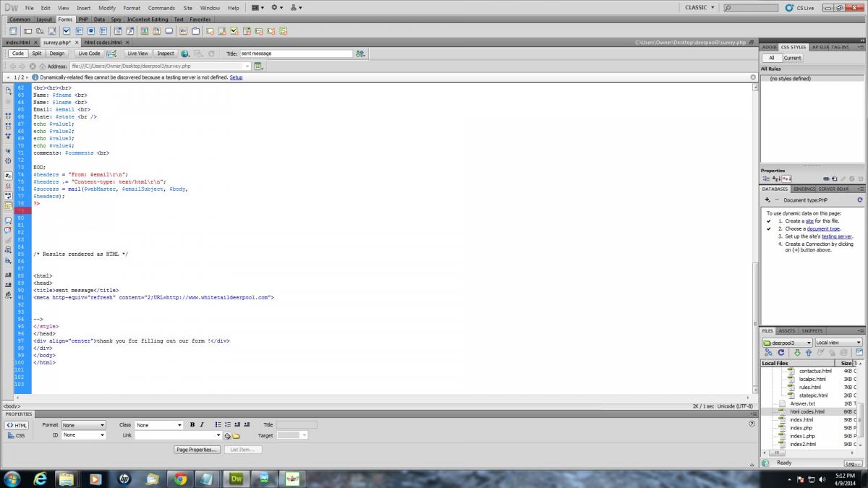Open Google Chrome from the taskbar

pyautogui.click(x=180, y=478)
